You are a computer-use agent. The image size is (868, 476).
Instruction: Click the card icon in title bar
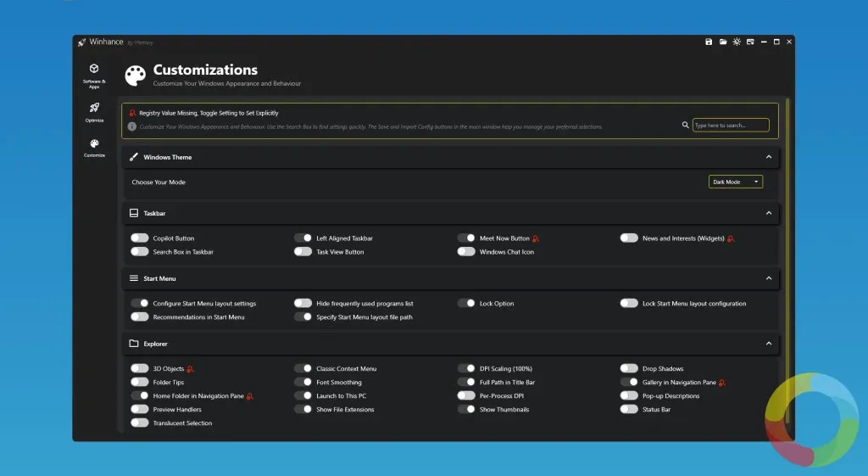750,42
